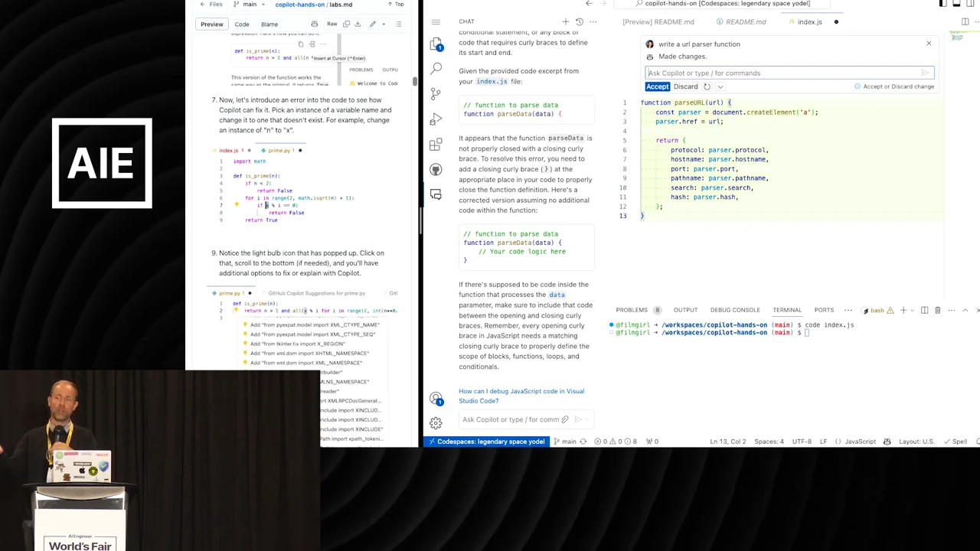Kill the terminal with the trash icon
The image size is (980, 551).
pyautogui.click(x=937, y=310)
